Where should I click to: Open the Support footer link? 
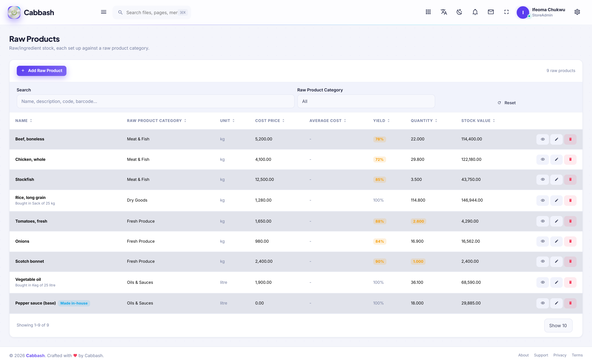541,355
